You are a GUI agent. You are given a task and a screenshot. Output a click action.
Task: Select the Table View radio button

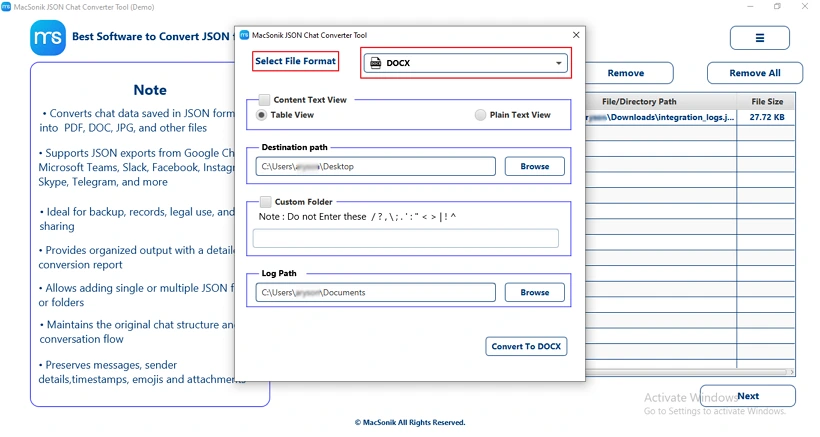261,115
